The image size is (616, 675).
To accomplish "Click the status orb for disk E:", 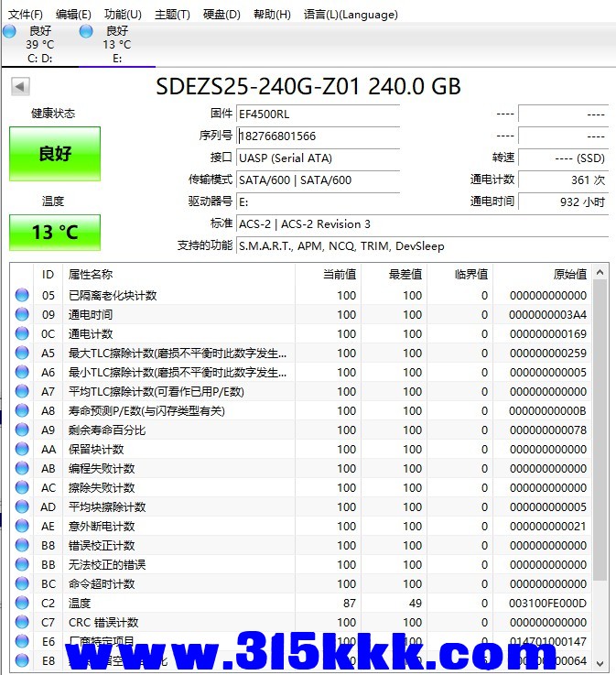I will click(86, 31).
